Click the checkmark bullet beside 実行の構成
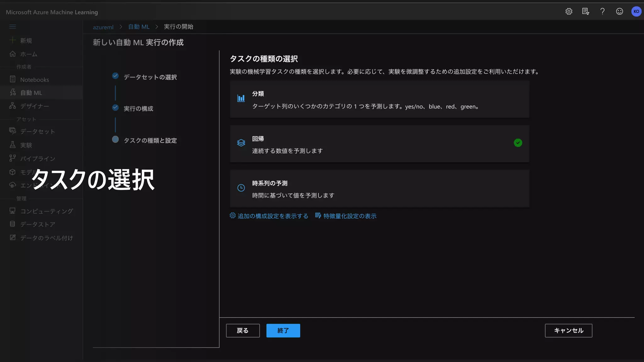Image resolution: width=644 pixels, height=362 pixels. 115,107
